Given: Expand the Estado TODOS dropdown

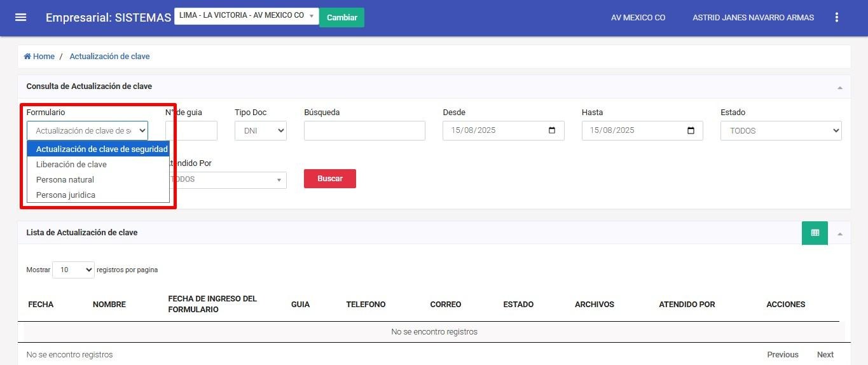Looking at the screenshot, I should pos(780,131).
